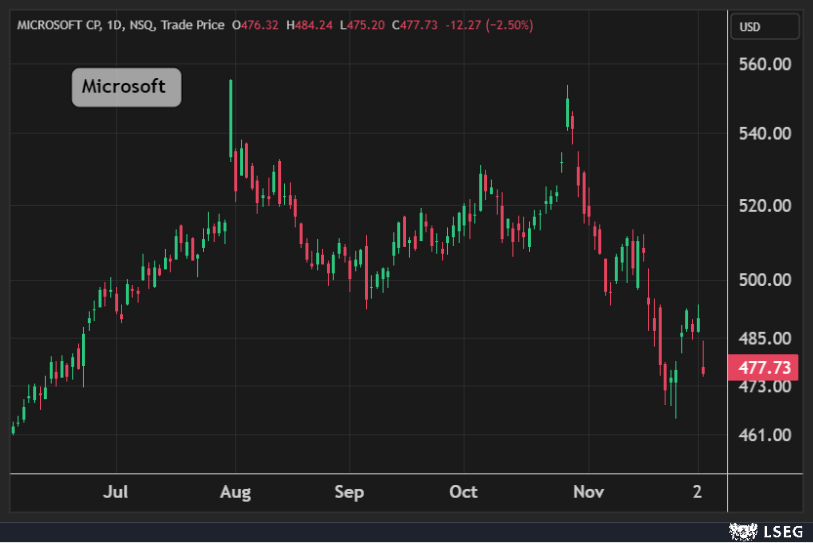Select the red 477.73 current price tag

(x=764, y=368)
